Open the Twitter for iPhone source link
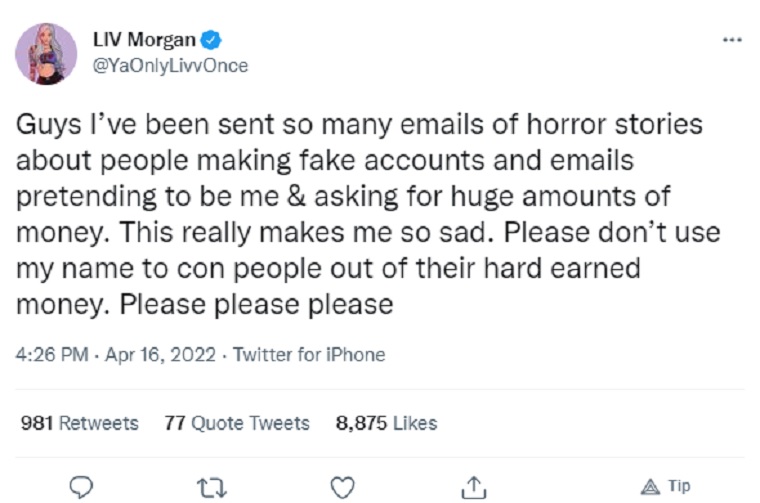The image size is (760, 503). click(x=309, y=355)
